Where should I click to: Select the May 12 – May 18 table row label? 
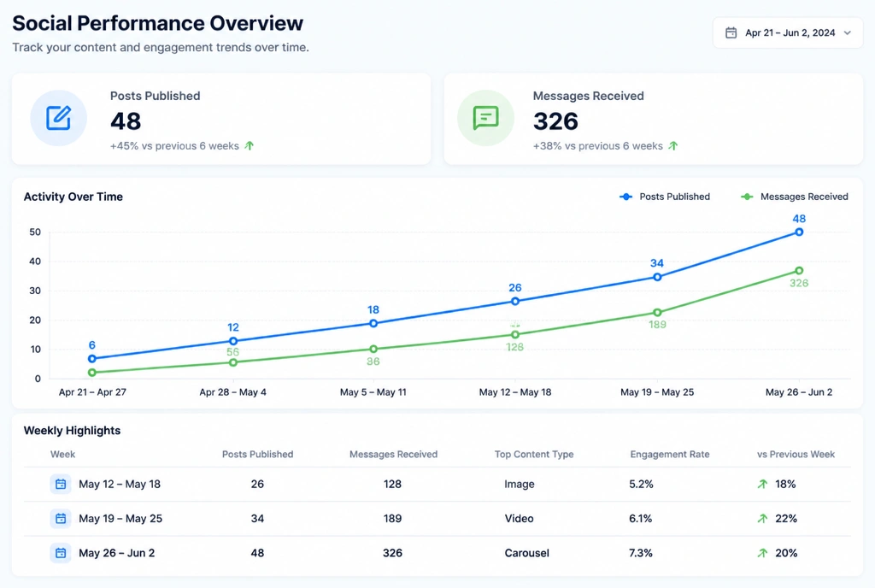(120, 484)
